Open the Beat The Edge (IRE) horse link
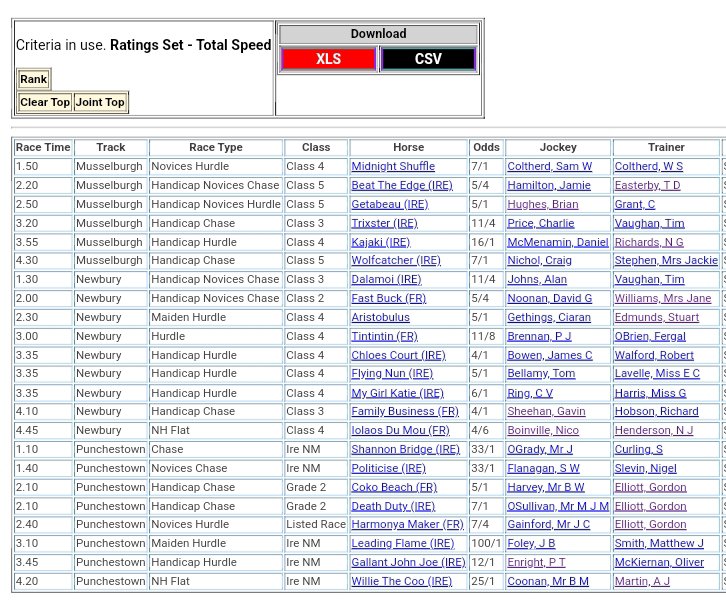The width and height of the screenshot is (726, 608). (401, 186)
